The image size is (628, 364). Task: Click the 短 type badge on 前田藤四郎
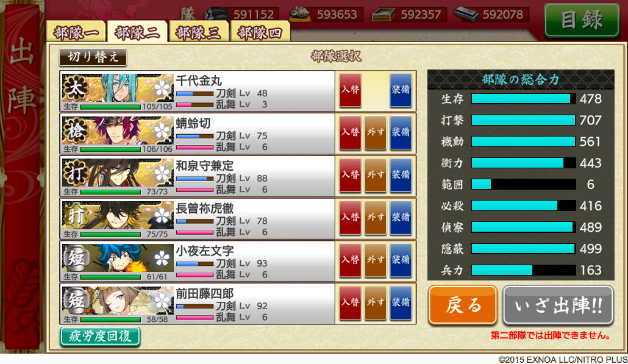click(75, 301)
